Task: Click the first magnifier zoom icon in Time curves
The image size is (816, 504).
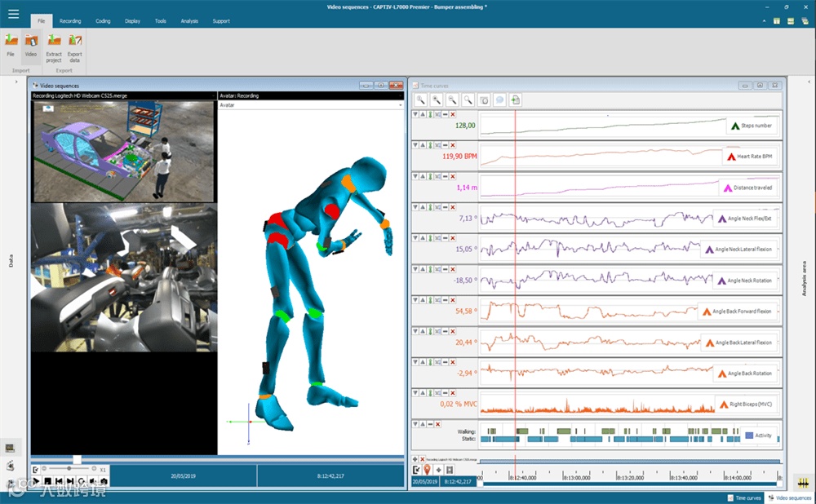Action: [x=421, y=99]
